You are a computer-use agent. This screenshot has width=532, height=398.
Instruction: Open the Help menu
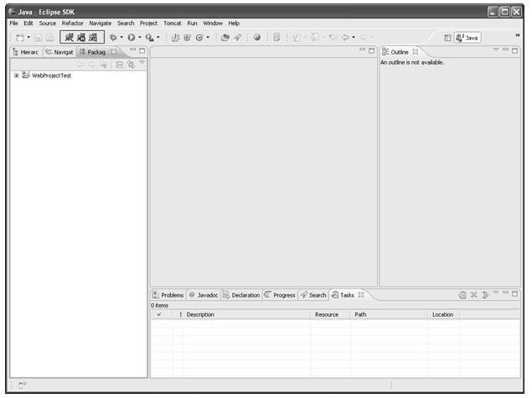[234, 23]
